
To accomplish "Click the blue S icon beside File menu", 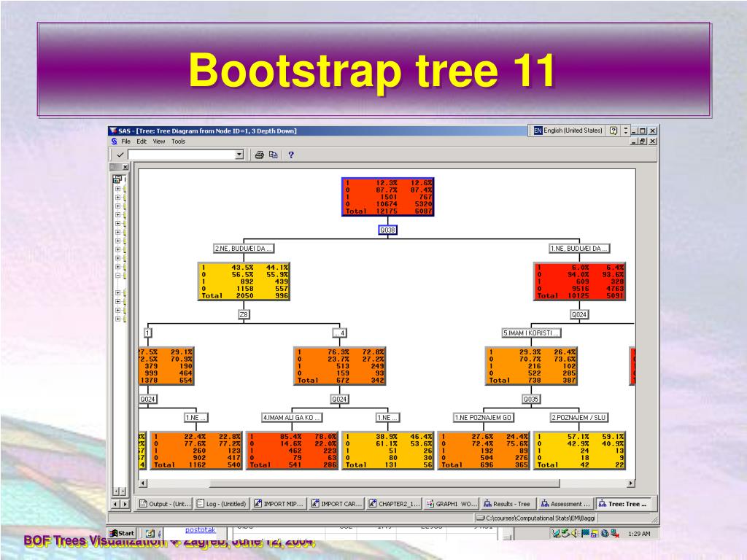I will 115,141.
